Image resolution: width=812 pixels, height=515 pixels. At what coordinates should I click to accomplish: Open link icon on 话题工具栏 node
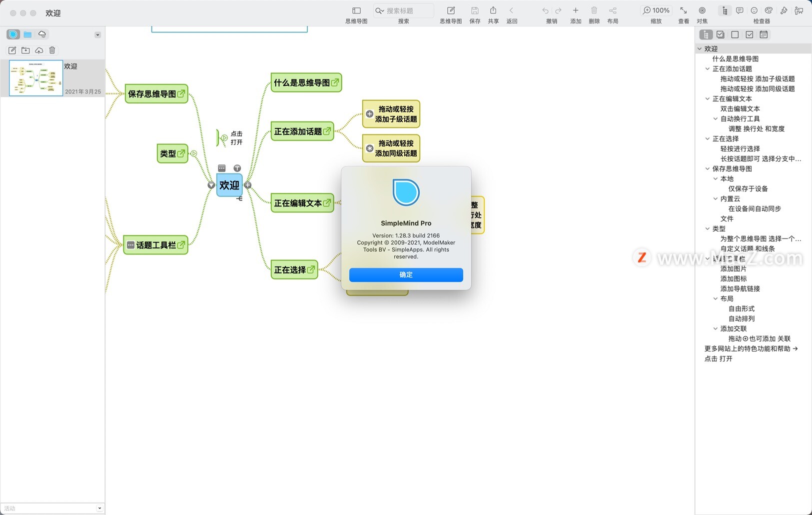tap(181, 245)
